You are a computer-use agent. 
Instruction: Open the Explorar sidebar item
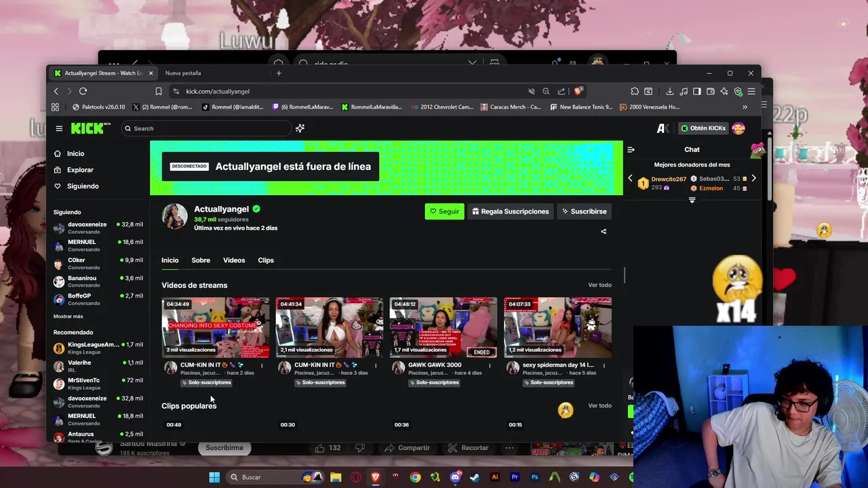coord(80,170)
